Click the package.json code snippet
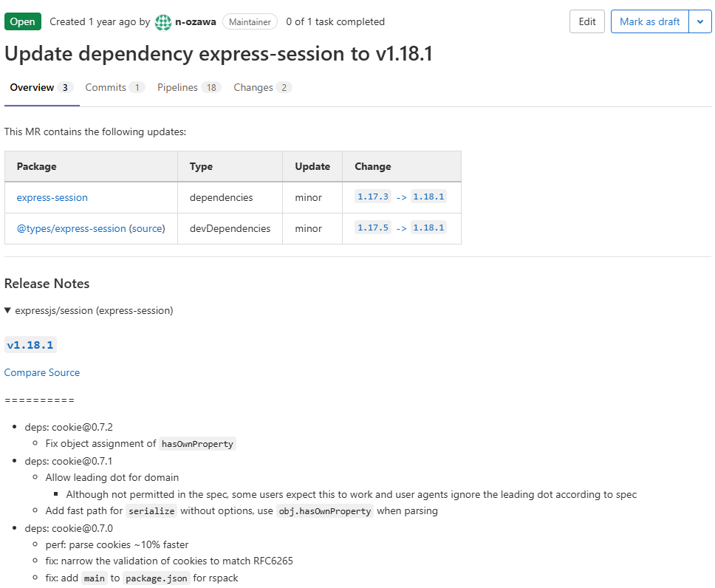The height and width of the screenshot is (588, 715). click(x=157, y=578)
